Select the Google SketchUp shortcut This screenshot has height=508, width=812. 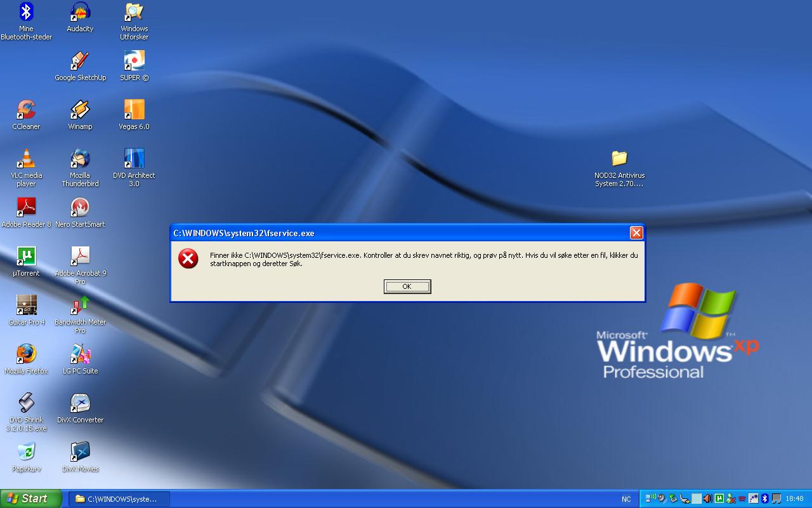click(x=80, y=66)
